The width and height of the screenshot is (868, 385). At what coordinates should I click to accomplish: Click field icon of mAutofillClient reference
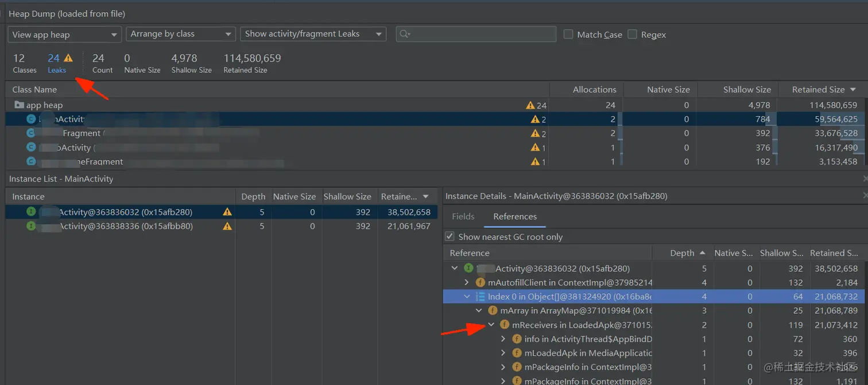[x=480, y=283]
